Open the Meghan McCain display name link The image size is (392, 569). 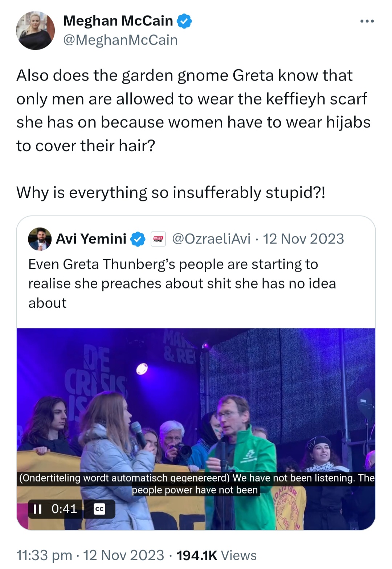pos(118,21)
